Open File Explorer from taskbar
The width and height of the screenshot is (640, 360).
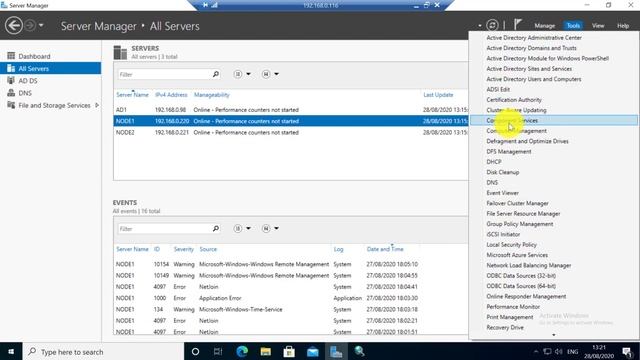[265, 351]
